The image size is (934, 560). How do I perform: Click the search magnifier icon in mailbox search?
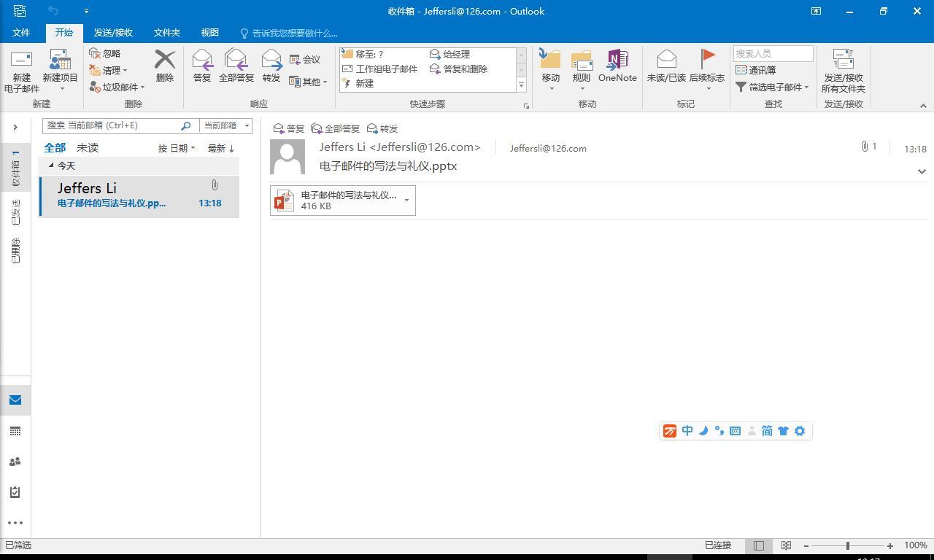[185, 125]
